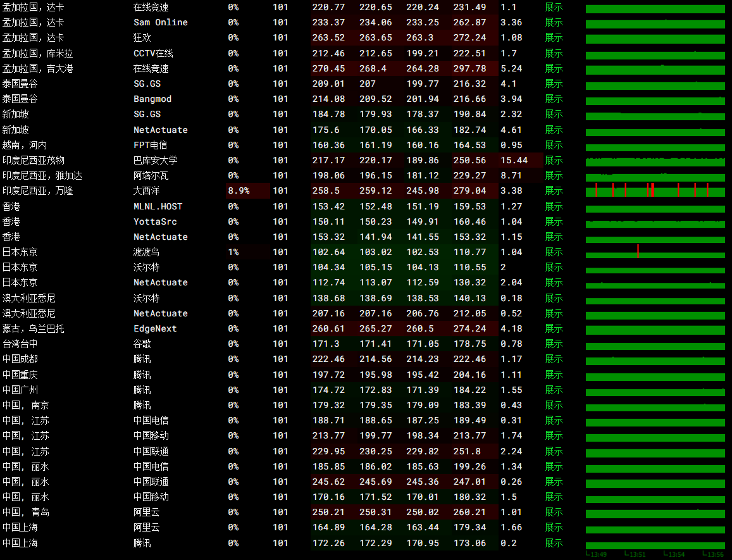Select location 孟加拉国，库米拉
The width and height of the screenshot is (732, 560).
(x=38, y=53)
